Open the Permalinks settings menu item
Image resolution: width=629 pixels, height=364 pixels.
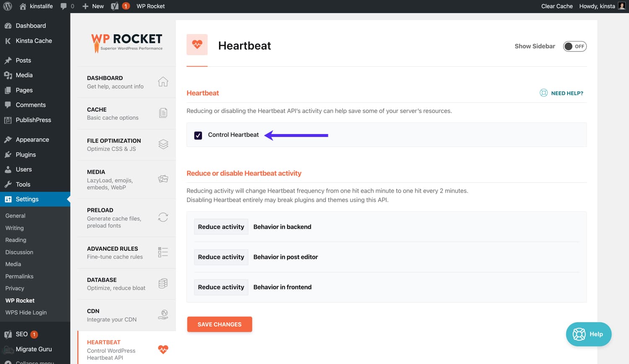coord(19,276)
